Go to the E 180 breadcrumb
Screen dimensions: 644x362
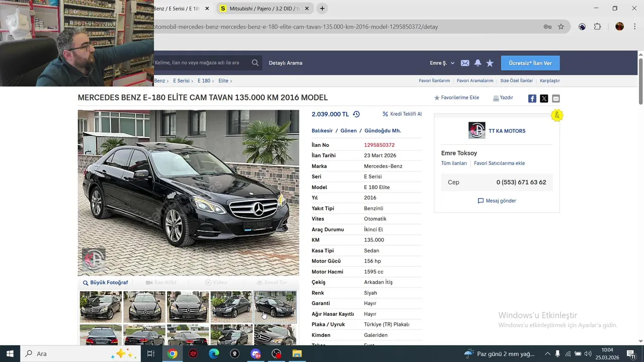coord(204,80)
